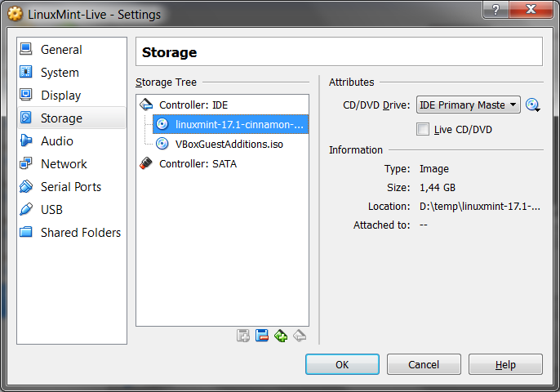Click the Location value D:\temp\linuxmint-17.1
560x392 pixels.
click(x=480, y=206)
